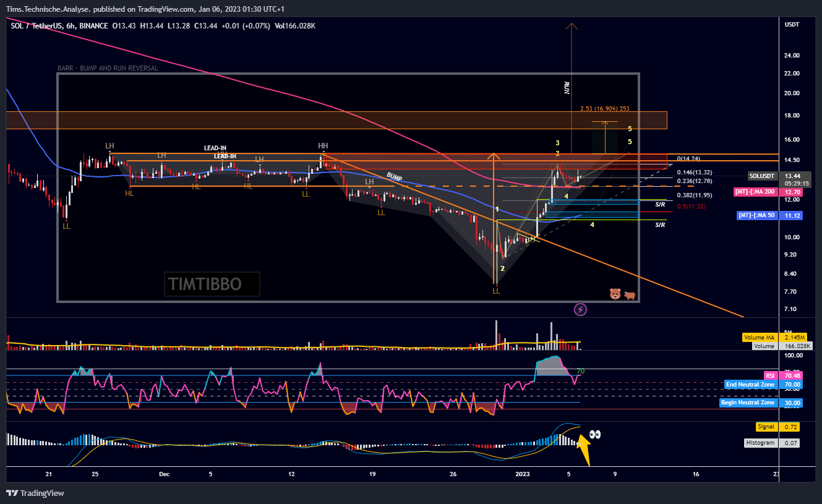The image size is (822, 504).
Task: Click the USDT currency label on the price axis
Action: (792, 25)
